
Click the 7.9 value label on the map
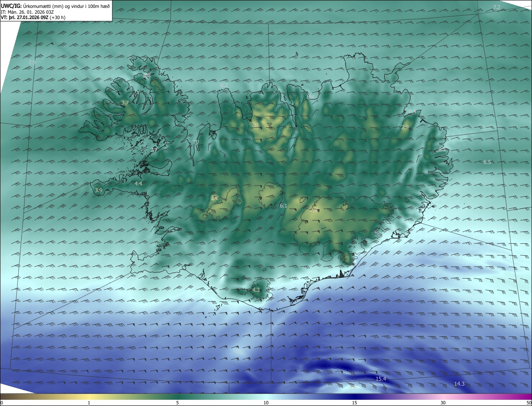click(x=32, y=62)
